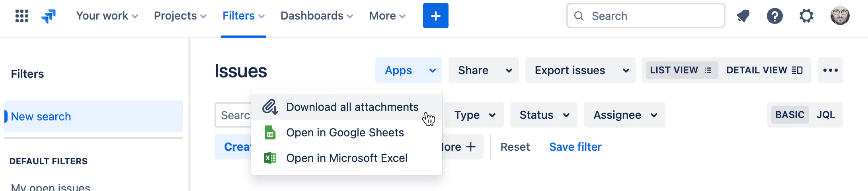This screenshot has height=191, width=868.
Task: Click the blue plus create button
Action: (435, 16)
